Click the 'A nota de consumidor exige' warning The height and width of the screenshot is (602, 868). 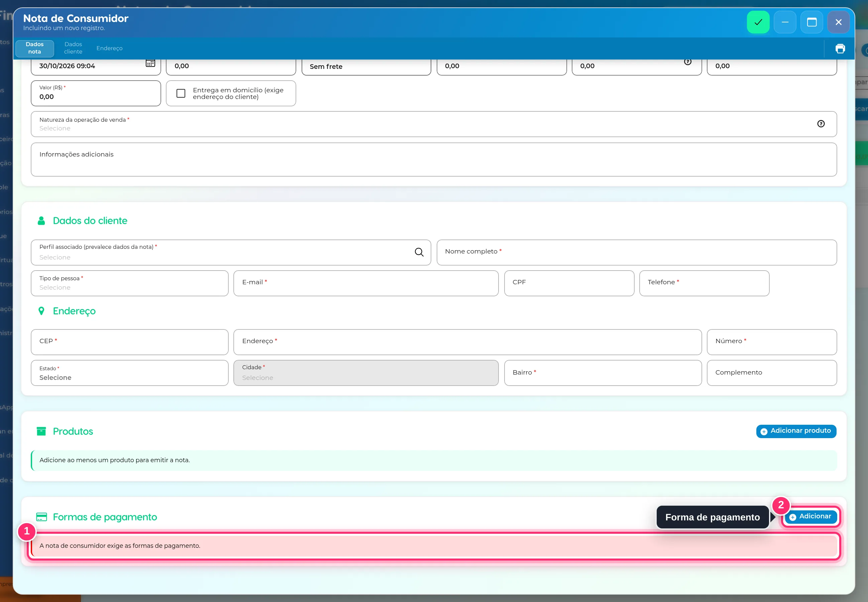434,546
